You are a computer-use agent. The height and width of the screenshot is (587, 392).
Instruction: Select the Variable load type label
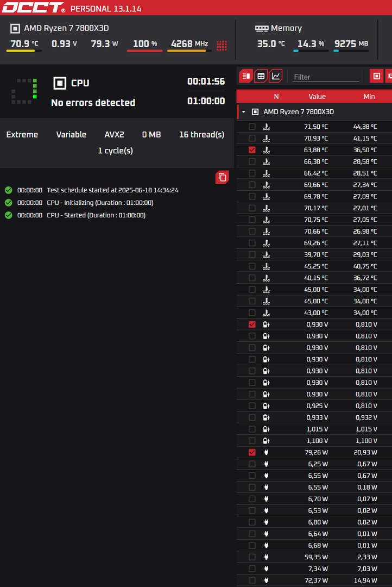coord(71,134)
